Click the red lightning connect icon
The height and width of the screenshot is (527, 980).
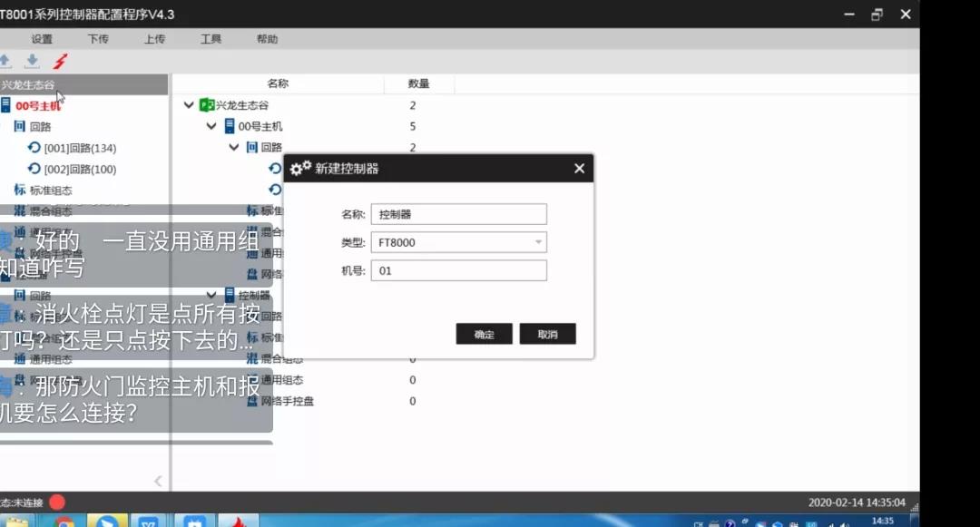pyautogui.click(x=60, y=62)
